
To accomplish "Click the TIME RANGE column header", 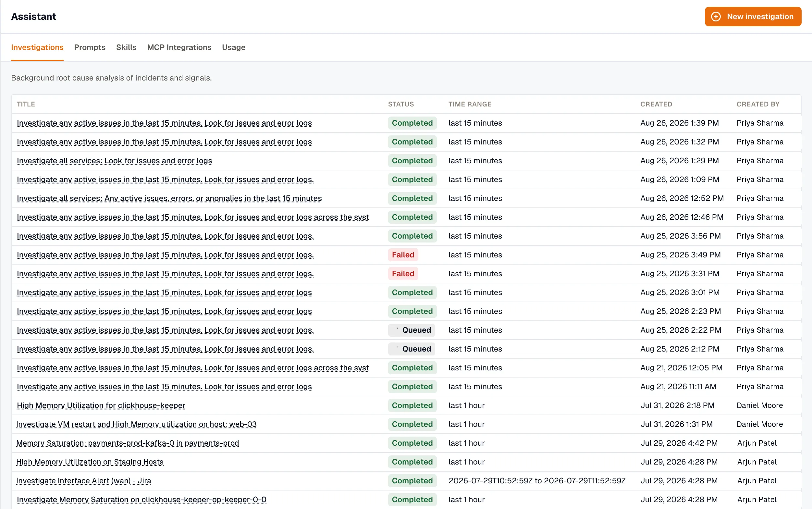I will point(470,104).
